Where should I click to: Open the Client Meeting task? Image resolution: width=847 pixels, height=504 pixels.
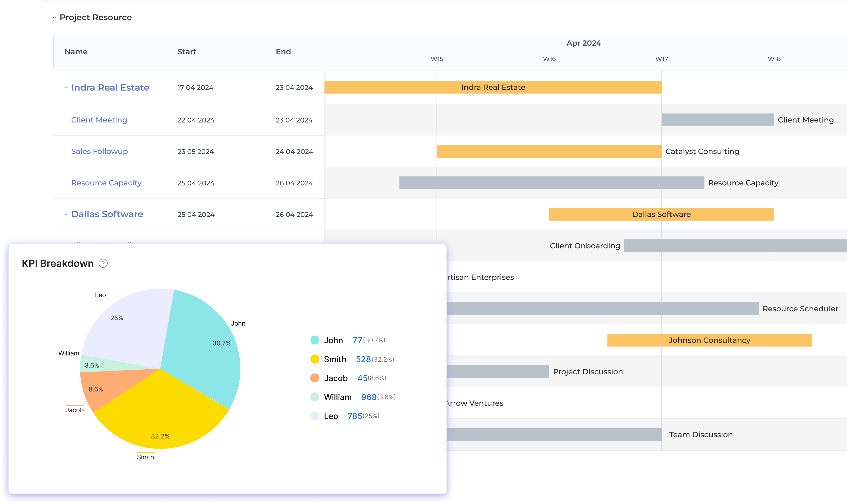point(99,120)
